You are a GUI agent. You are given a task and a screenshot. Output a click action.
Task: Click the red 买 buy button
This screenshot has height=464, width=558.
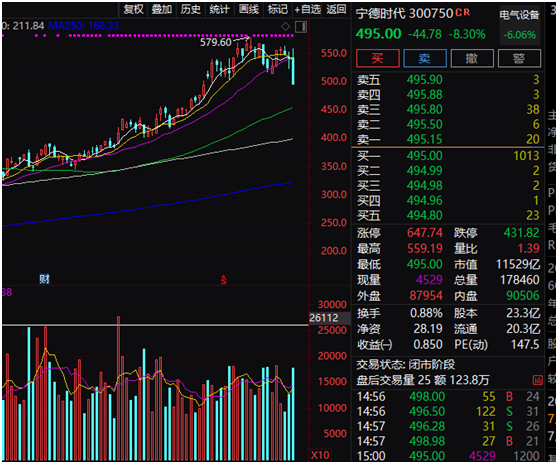(378, 58)
